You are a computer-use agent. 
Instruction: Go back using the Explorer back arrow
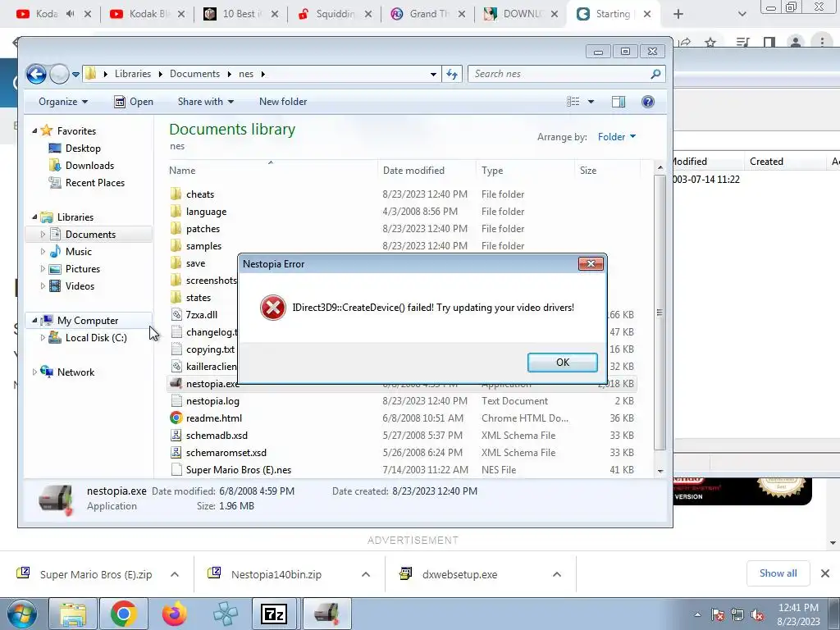pyautogui.click(x=36, y=74)
